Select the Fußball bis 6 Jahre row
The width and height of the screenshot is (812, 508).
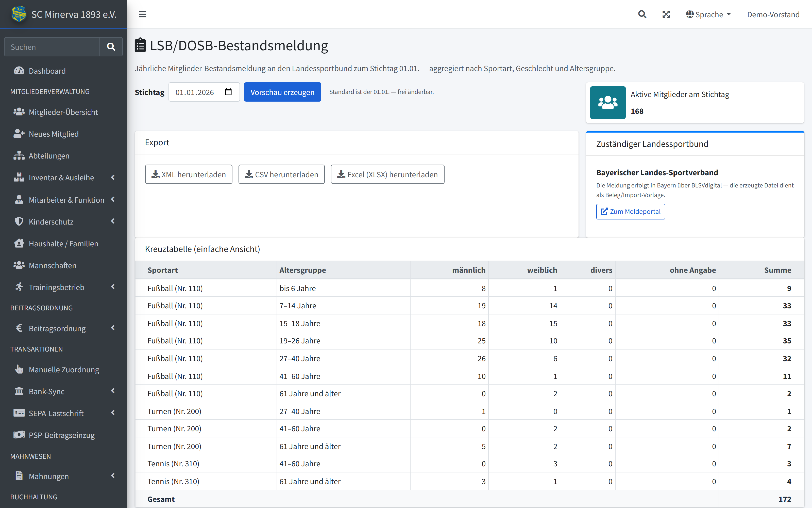click(469, 288)
